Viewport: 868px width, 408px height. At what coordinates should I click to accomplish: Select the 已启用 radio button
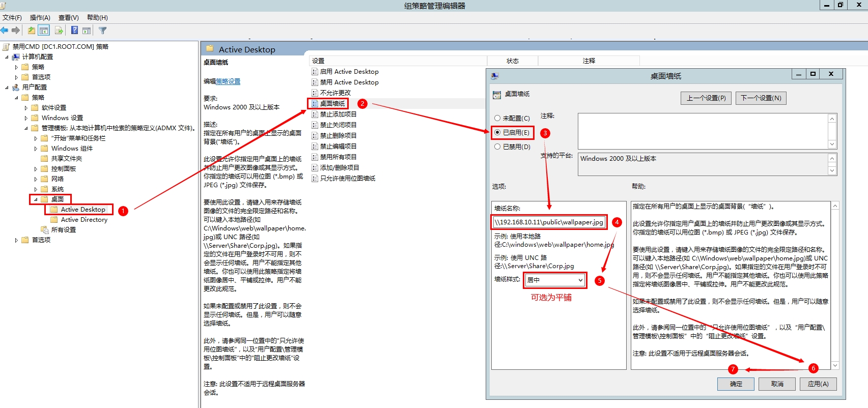point(497,132)
